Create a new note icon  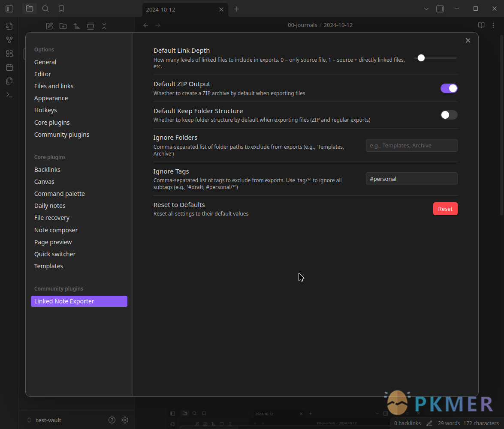[x=49, y=26]
